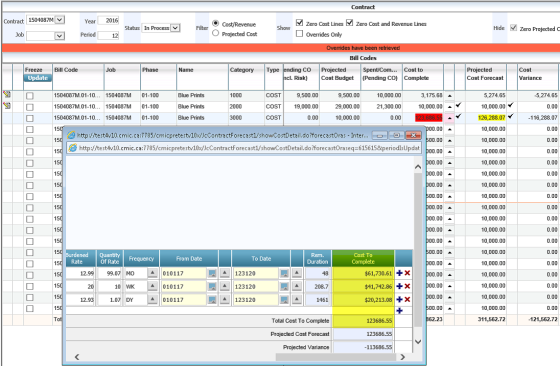Delete the $41,742.86 line with red X

pos(407,286)
